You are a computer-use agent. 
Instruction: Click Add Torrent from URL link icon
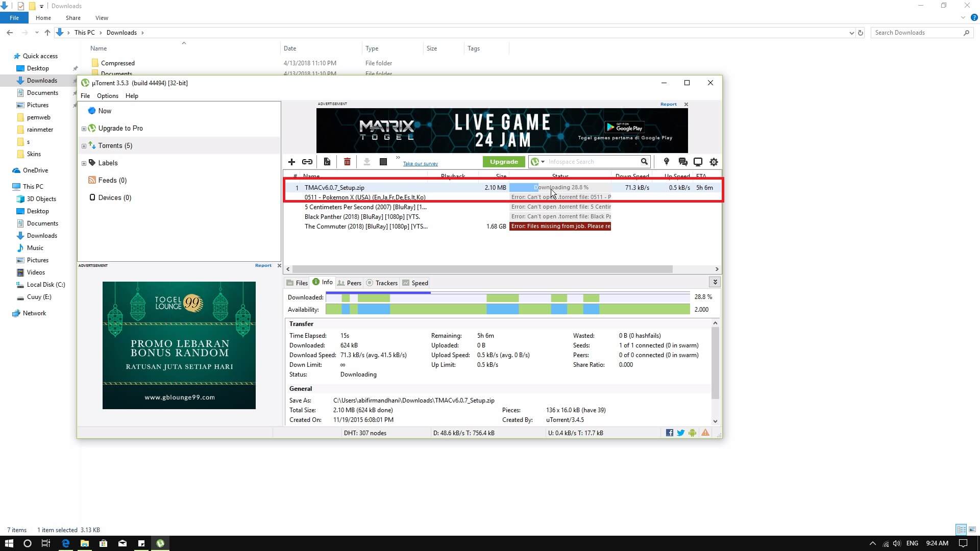click(307, 162)
